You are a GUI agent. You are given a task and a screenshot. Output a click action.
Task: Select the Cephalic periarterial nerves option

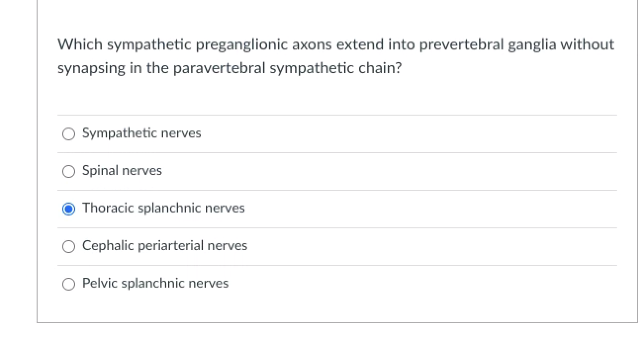[x=69, y=246]
